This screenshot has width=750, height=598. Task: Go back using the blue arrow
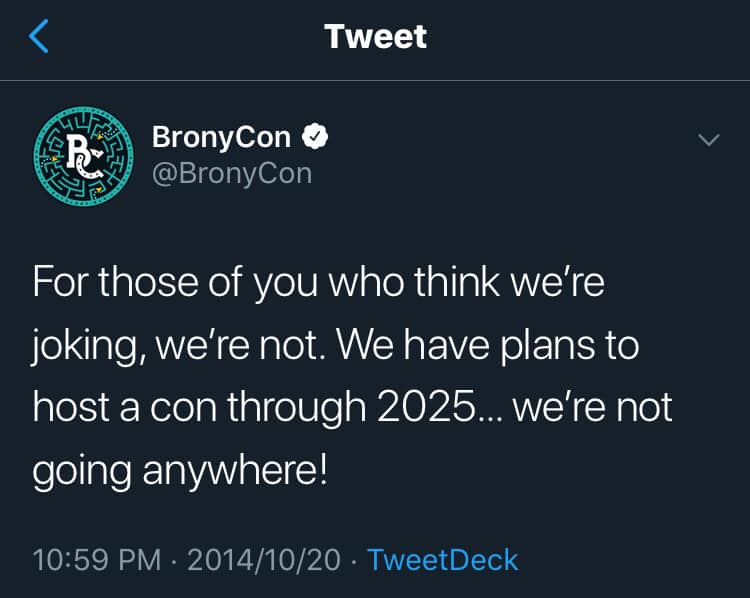tap(39, 36)
